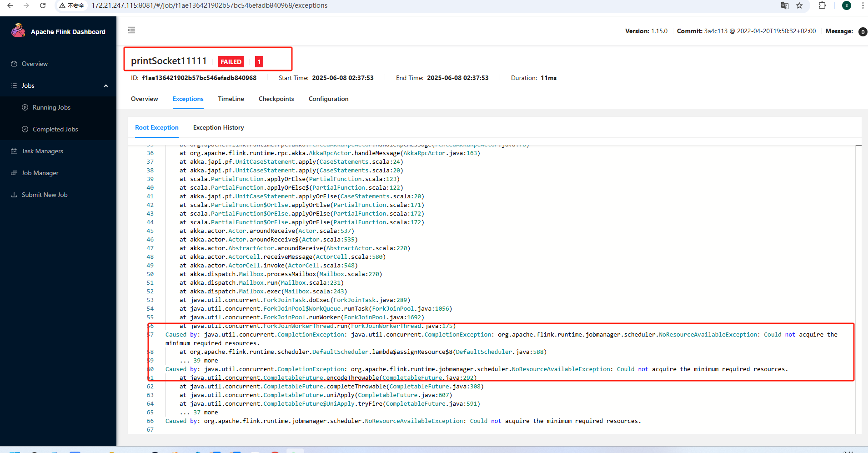Click the Completed Jobs check-circle icon
The image size is (868, 453).
point(25,129)
